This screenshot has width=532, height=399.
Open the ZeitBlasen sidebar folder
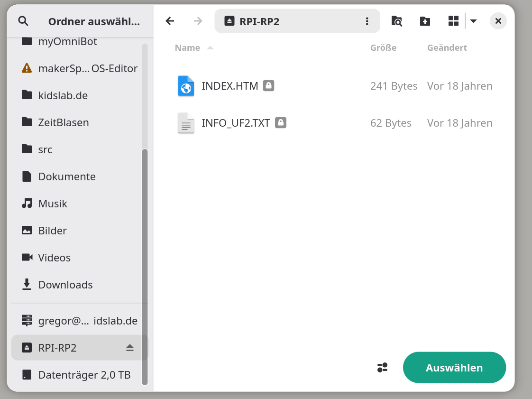tap(80, 122)
